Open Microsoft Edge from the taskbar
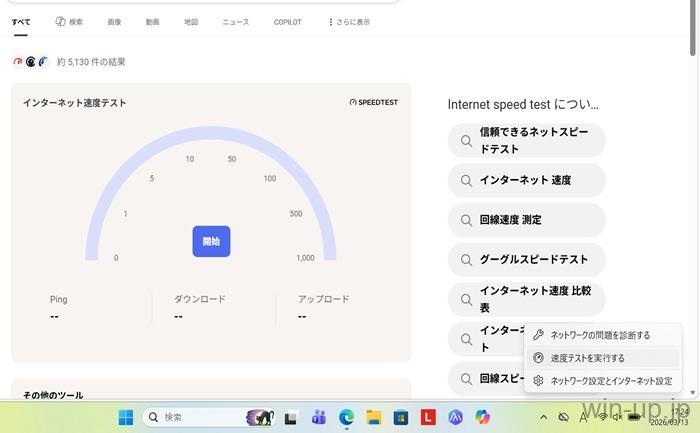This screenshot has height=433, width=700. pyautogui.click(x=346, y=416)
